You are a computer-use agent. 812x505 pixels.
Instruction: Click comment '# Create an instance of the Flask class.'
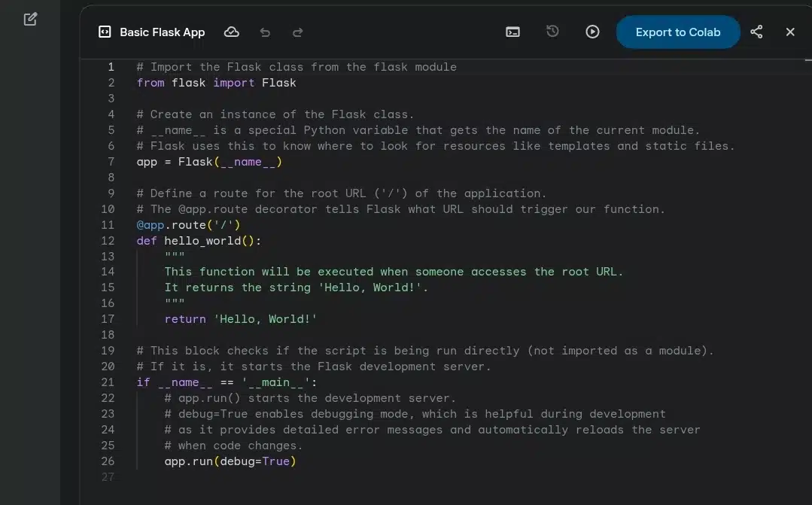pos(275,114)
